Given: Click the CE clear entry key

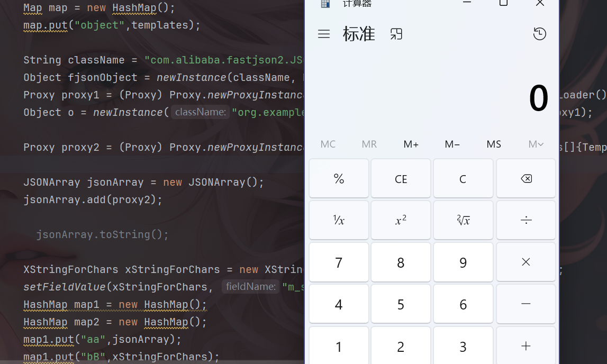Looking at the screenshot, I should click(401, 179).
